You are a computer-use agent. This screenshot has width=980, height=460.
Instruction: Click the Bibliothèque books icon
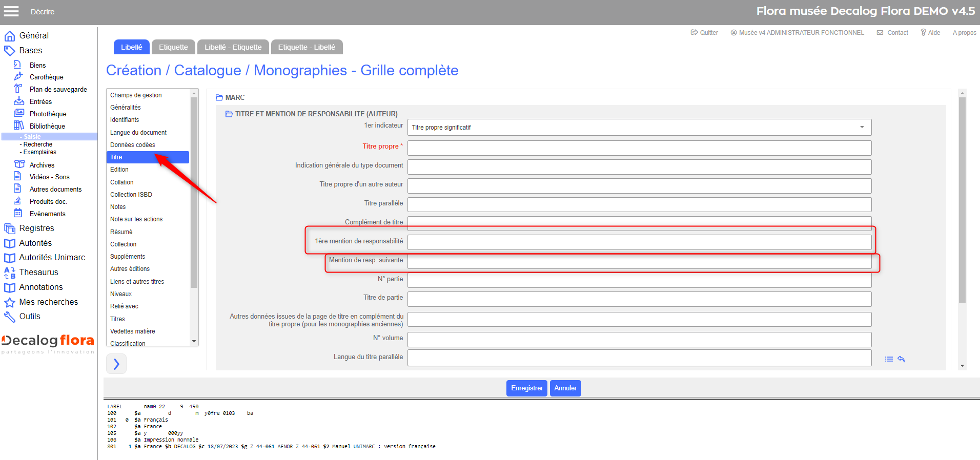coord(18,126)
